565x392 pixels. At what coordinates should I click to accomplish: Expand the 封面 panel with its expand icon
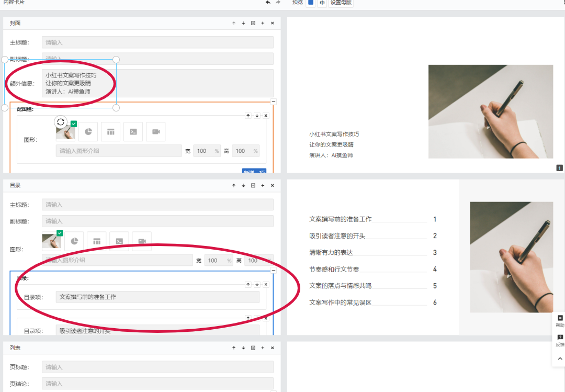(253, 23)
